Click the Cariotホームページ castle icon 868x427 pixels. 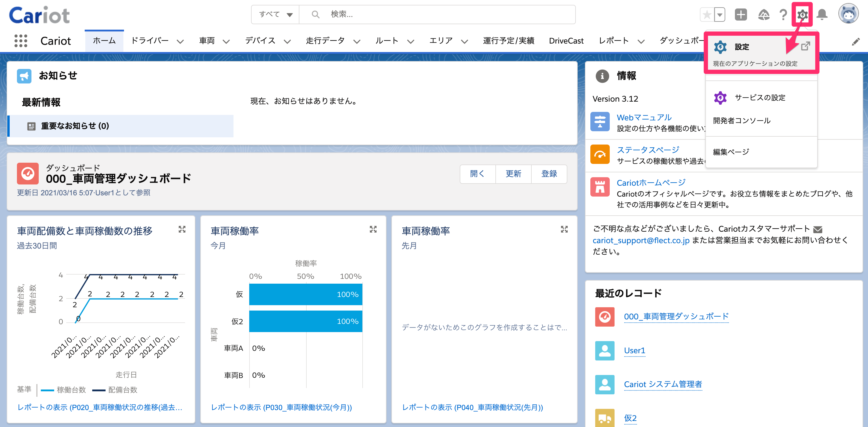point(600,187)
